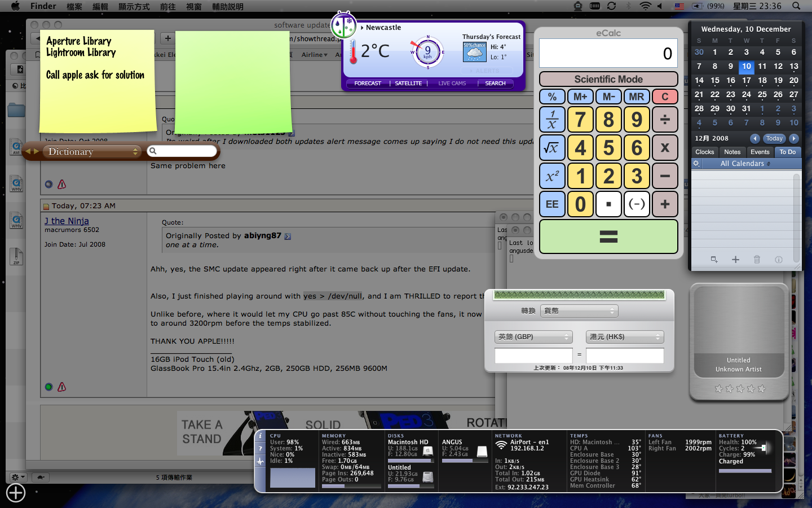The height and width of the screenshot is (508, 812).
Task: Click Untitled disk icon in iStat
Action: point(428,477)
